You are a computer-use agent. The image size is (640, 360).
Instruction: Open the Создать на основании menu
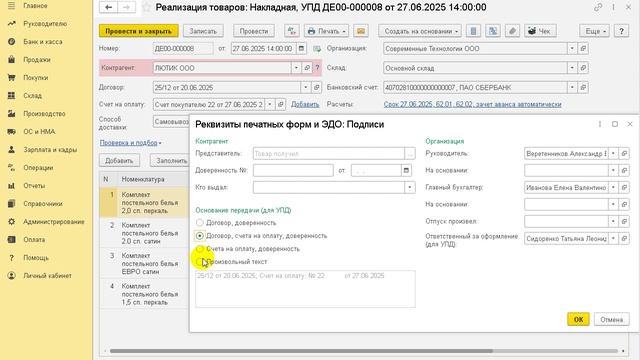click(420, 31)
